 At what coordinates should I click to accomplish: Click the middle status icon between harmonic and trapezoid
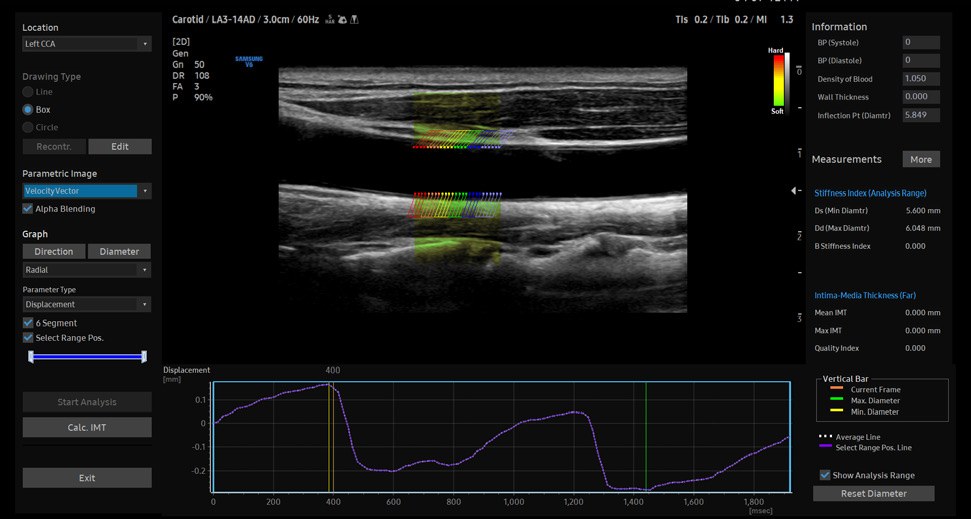(342, 20)
